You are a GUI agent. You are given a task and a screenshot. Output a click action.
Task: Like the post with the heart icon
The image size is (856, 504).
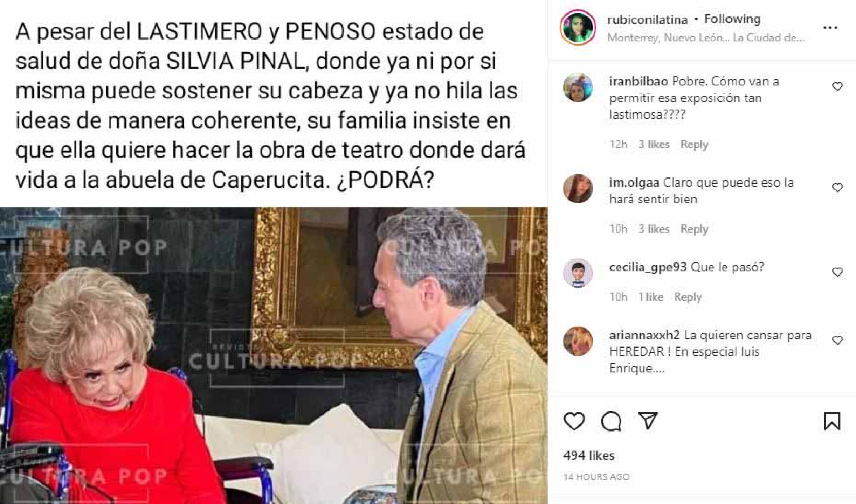point(574,421)
